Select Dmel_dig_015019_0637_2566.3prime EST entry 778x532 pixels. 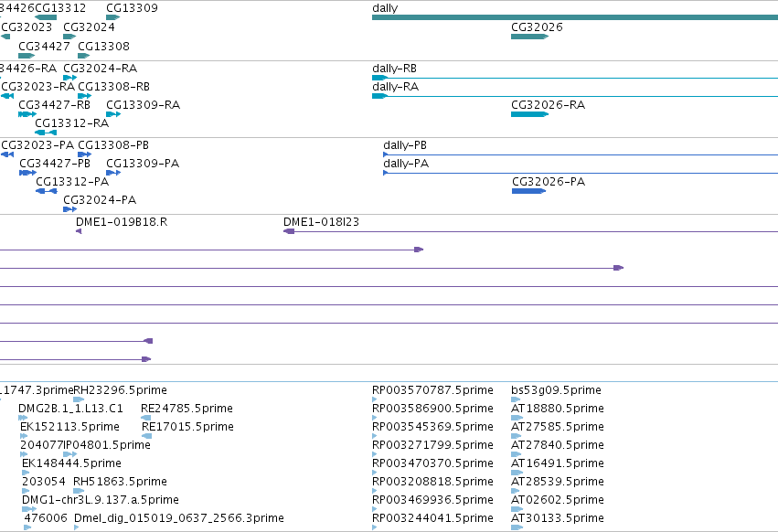coord(179,518)
